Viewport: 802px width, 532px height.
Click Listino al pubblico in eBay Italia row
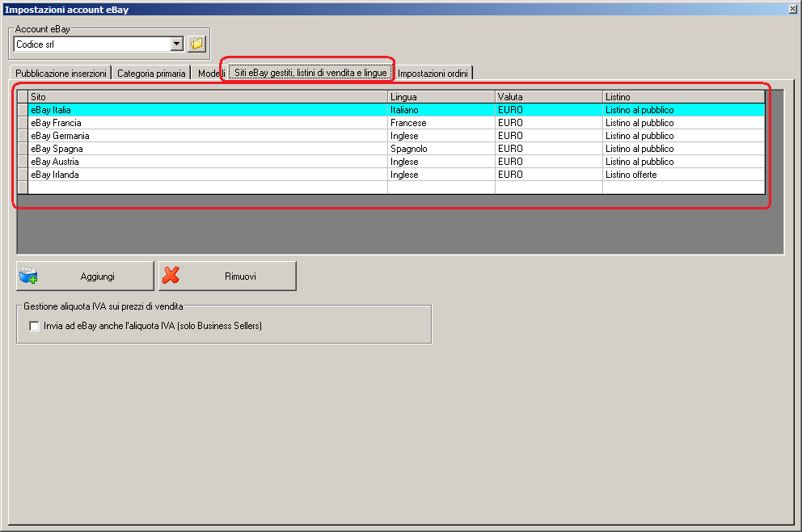(x=684, y=109)
